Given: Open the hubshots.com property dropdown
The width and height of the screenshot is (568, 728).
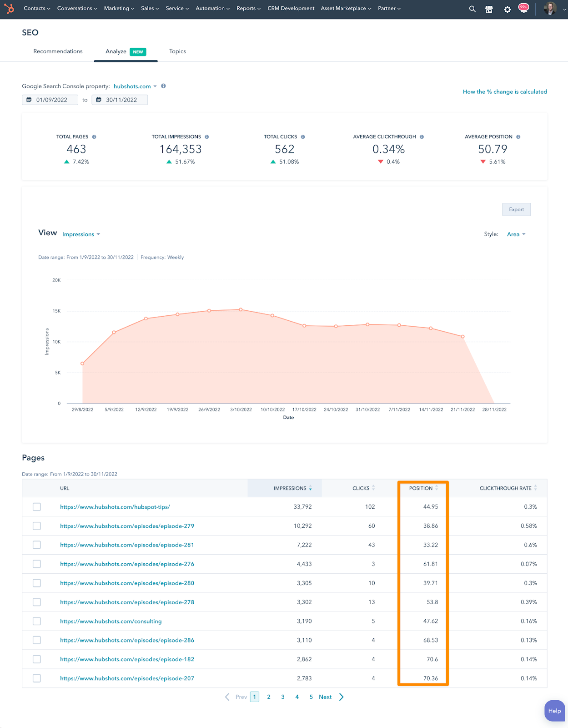Looking at the screenshot, I should pyautogui.click(x=135, y=86).
